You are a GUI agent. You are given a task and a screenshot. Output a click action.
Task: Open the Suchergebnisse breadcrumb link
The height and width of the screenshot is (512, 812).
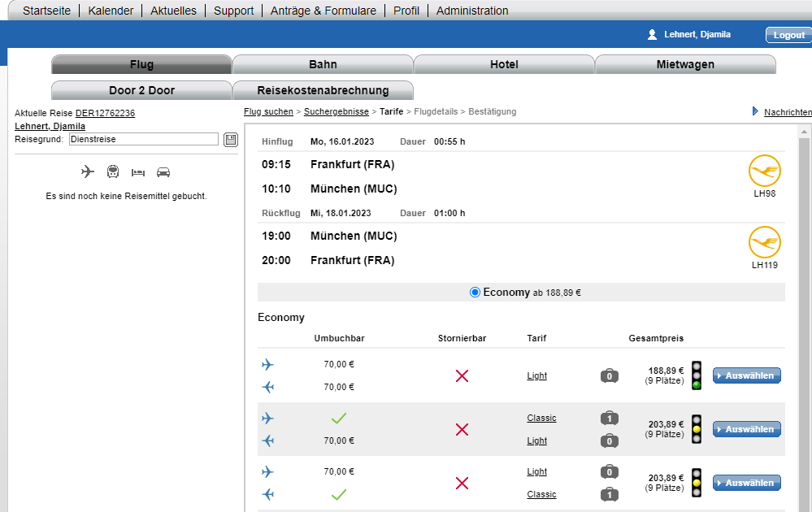click(336, 112)
